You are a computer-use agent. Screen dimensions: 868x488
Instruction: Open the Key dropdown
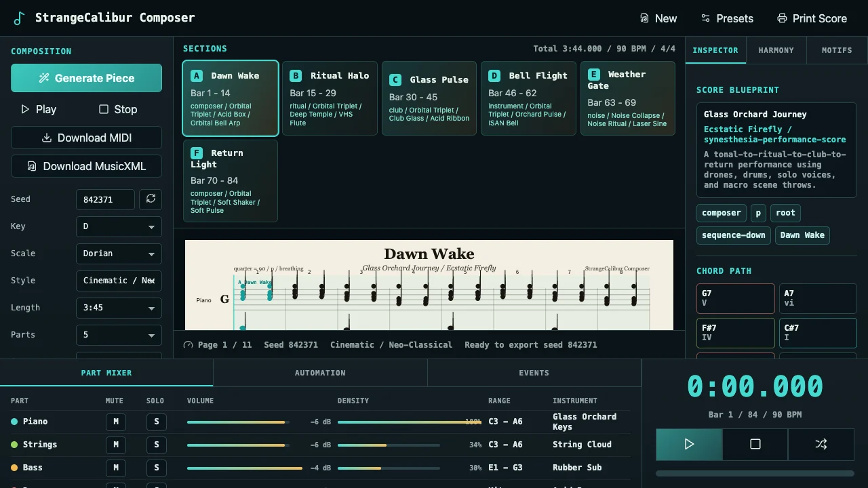(x=119, y=226)
